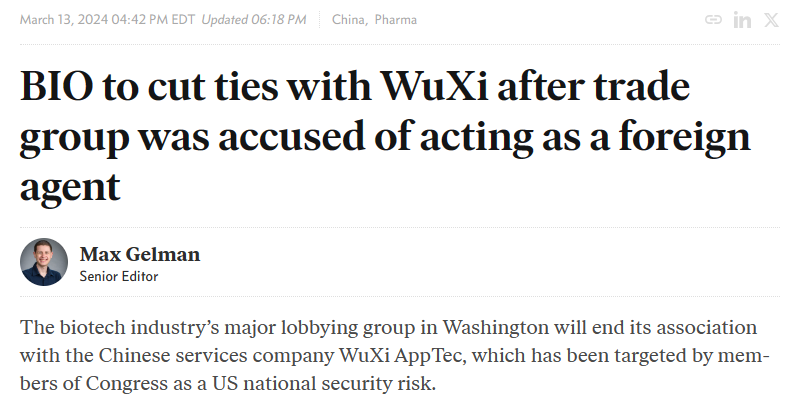The image size is (803, 409).
Task: Open the China topic tag
Action: coord(348,20)
